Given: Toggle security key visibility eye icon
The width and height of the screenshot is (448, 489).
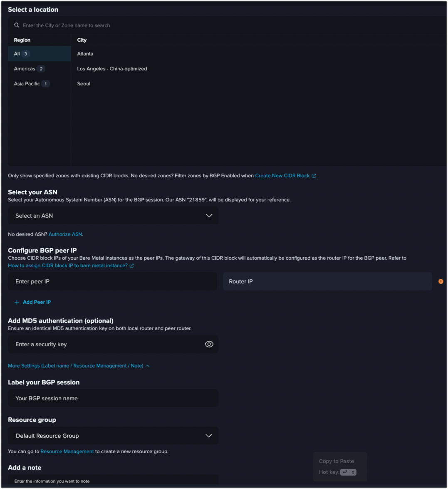Looking at the screenshot, I should point(209,344).
